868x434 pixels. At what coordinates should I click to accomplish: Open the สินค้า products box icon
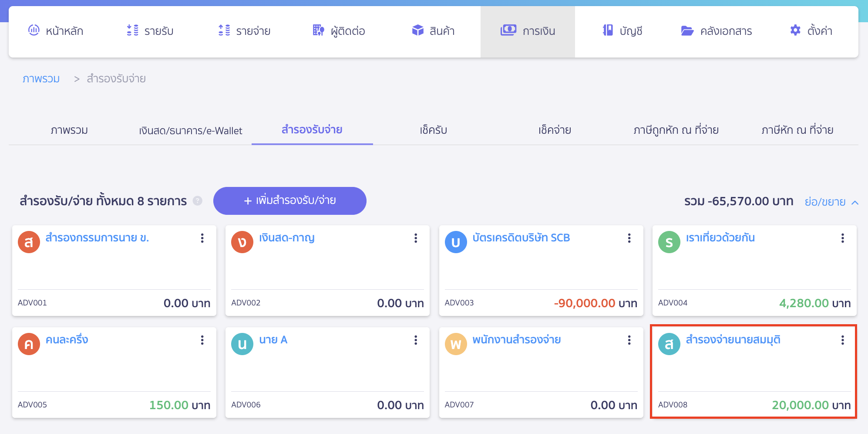[417, 31]
